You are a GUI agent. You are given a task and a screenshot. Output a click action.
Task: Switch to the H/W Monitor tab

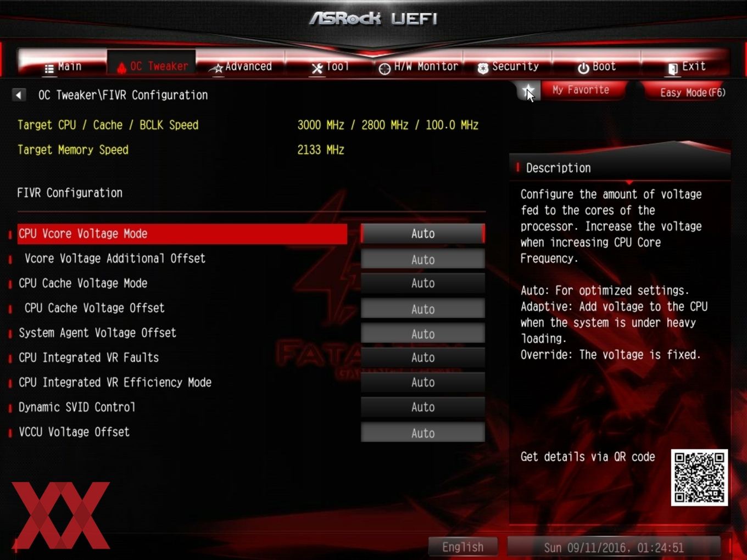[419, 66]
